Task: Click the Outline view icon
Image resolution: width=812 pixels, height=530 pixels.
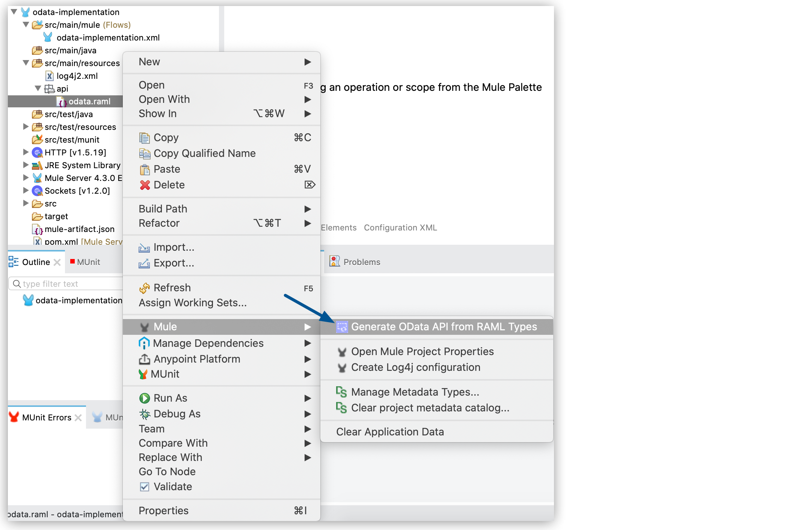Action: point(14,262)
